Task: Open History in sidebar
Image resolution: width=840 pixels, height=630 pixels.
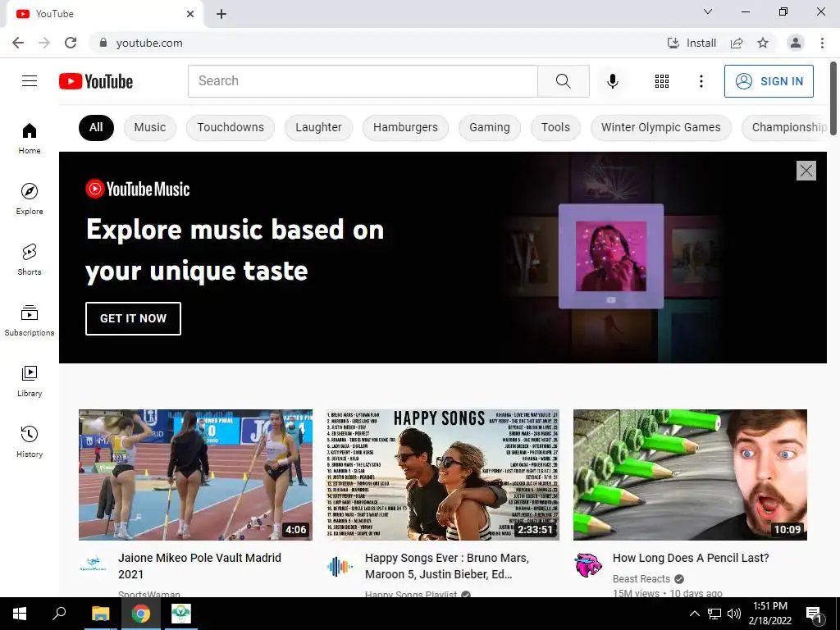Action: [x=30, y=441]
